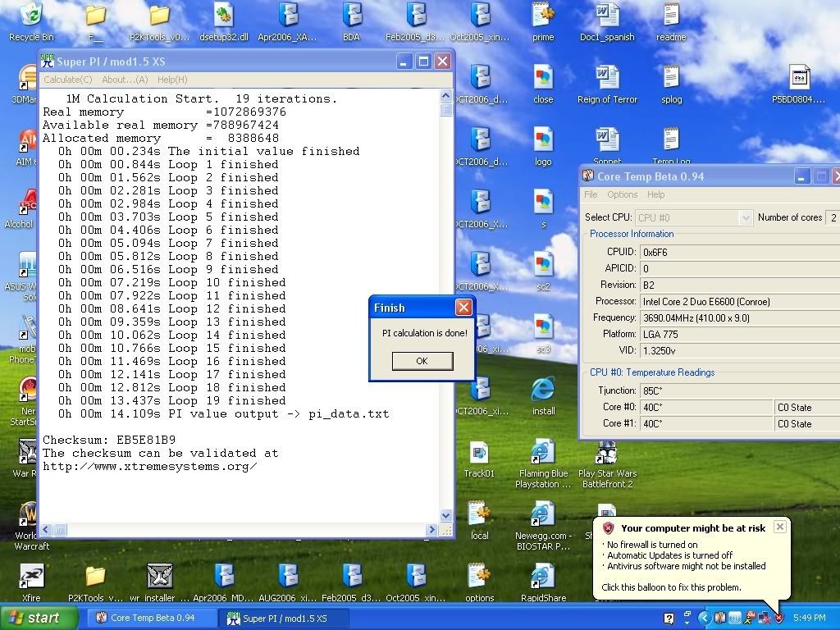Screen dimensions: 840x630
Task: Open the Calculate(C) menu in Super PI
Action: coord(68,80)
